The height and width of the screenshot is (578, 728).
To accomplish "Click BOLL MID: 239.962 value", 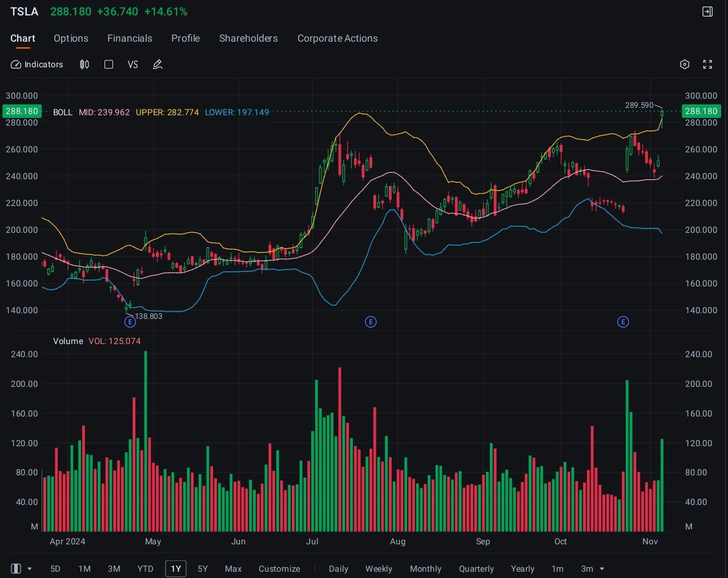I will click(104, 112).
